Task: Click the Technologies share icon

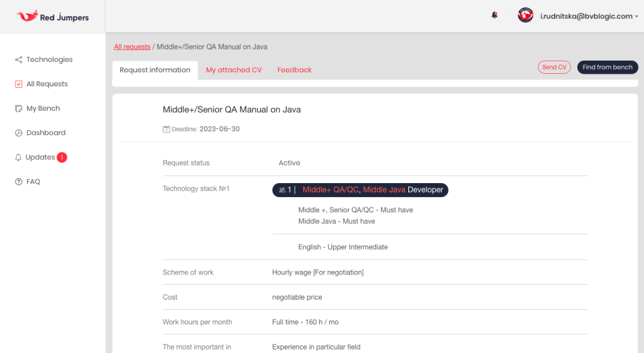Action: tap(19, 60)
